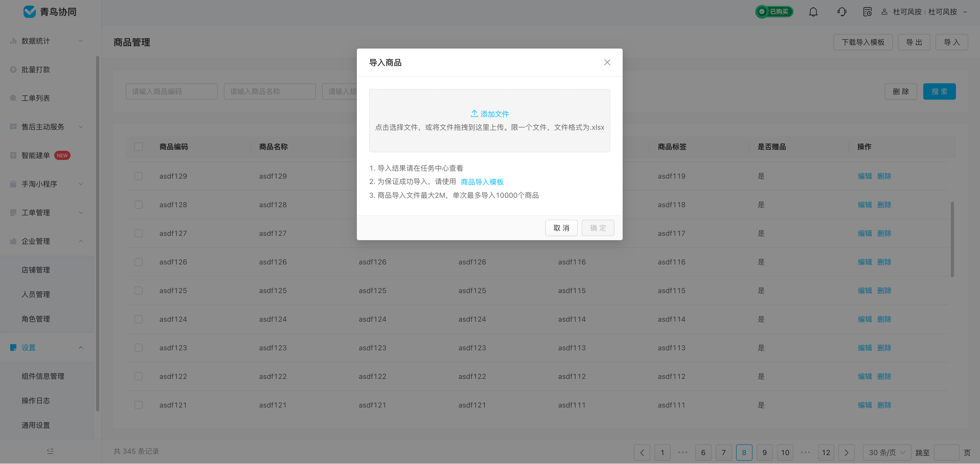Image resolution: width=980 pixels, height=464 pixels.
Task: Open 店铺管理 menu item
Action: point(36,270)
